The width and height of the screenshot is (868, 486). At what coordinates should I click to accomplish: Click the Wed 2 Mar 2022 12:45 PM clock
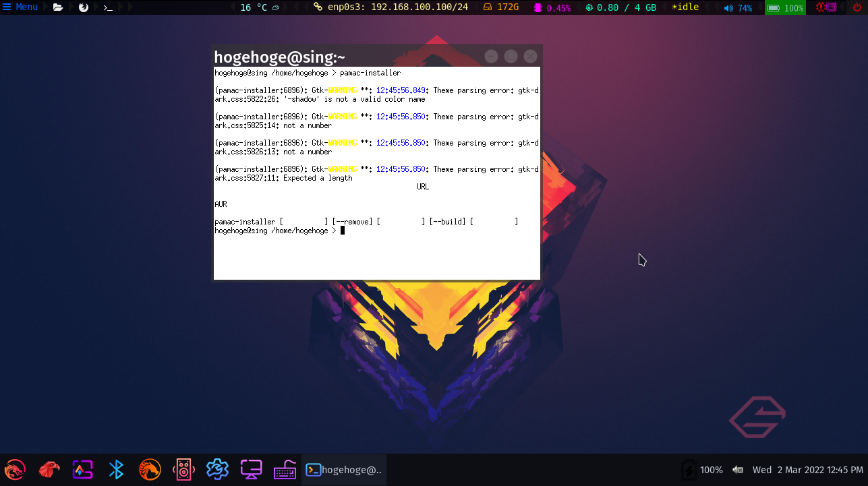807,470
